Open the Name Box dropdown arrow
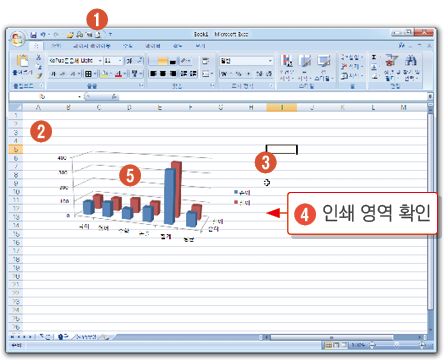Viewport: 444px width, 361px height. click(x=80, y=97)
